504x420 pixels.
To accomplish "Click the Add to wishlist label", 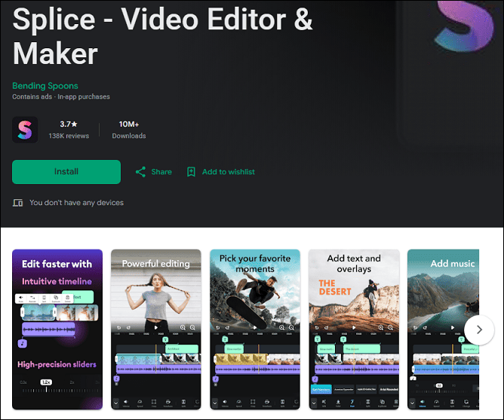I will tap(228, 172).
